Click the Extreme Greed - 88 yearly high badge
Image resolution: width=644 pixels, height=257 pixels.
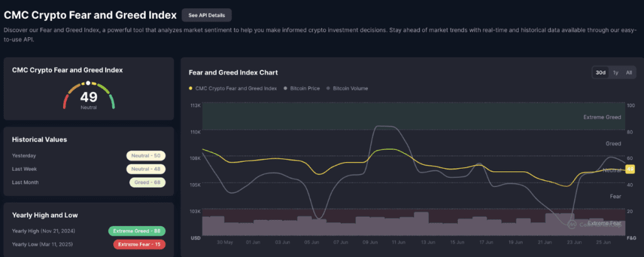point(136,231)
